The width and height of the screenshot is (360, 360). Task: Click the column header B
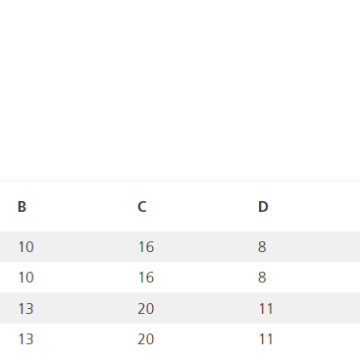click(x=22, y=207)
